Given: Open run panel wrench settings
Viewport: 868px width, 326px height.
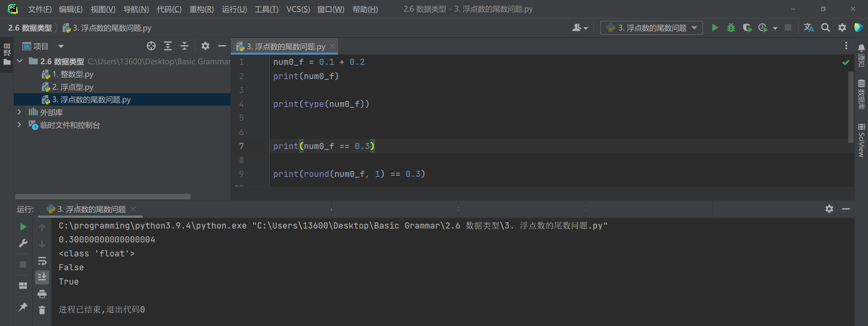Looking at the screenshot, I should coord(23,243).
